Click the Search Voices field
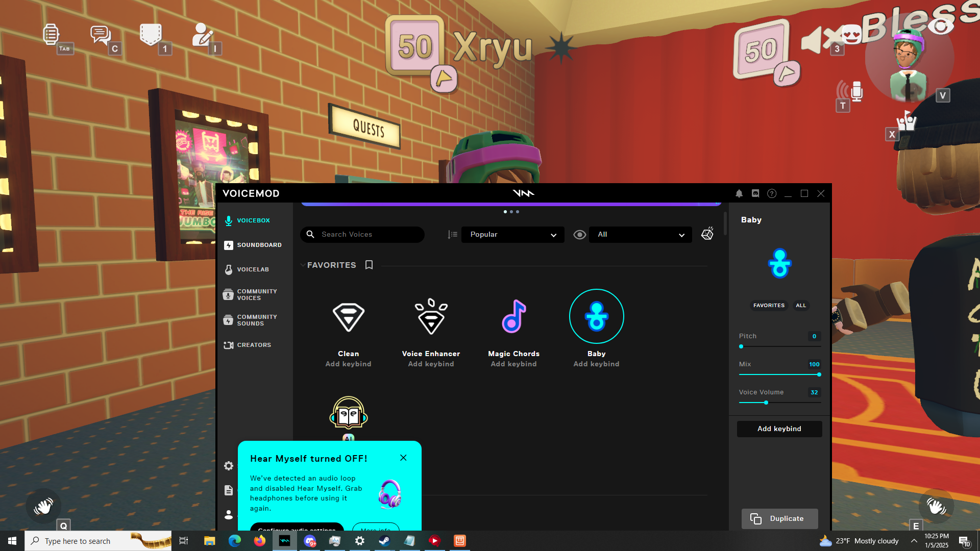 point(367,235)
